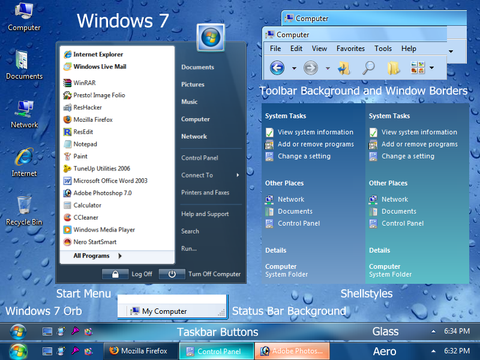The height and width of the screenshot is (360, 480).
Task: Open the Tools menu in Computer window
Action: 383,49
